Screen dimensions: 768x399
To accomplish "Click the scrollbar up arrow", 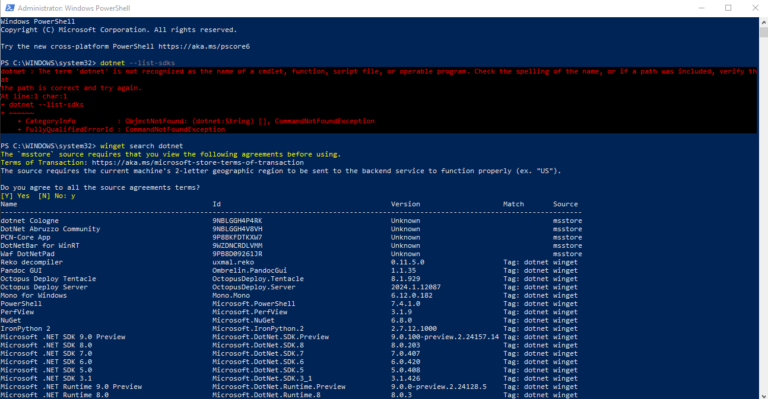I will [x=764, y=22].
